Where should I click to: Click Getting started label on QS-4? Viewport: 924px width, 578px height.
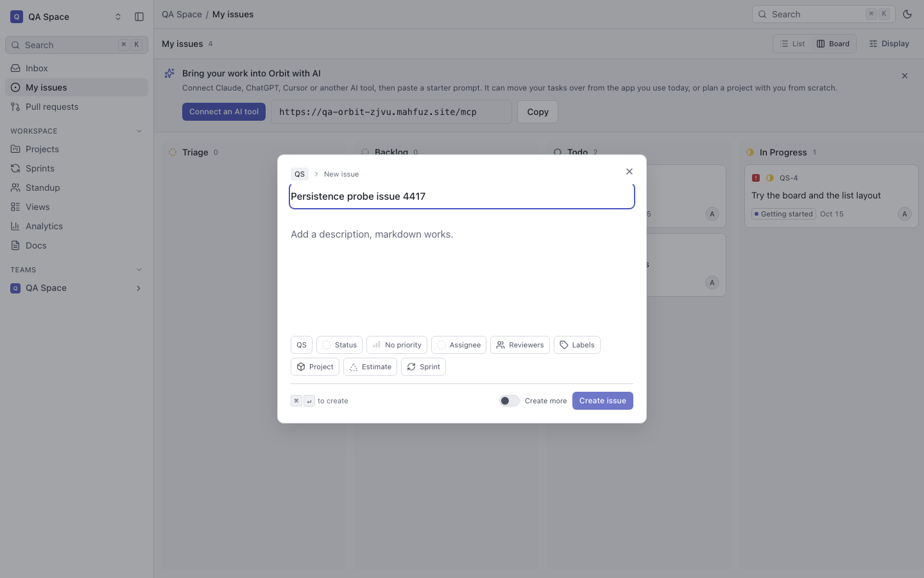click(x=783, y=214)
